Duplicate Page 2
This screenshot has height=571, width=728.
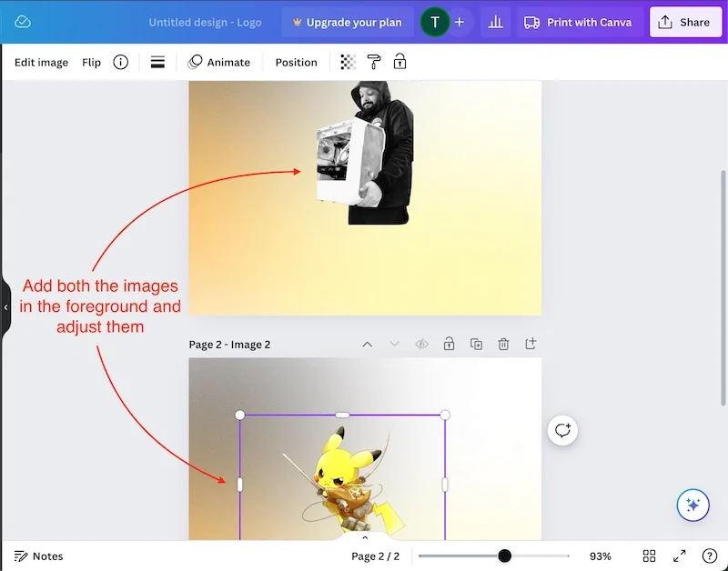(476, 345)
